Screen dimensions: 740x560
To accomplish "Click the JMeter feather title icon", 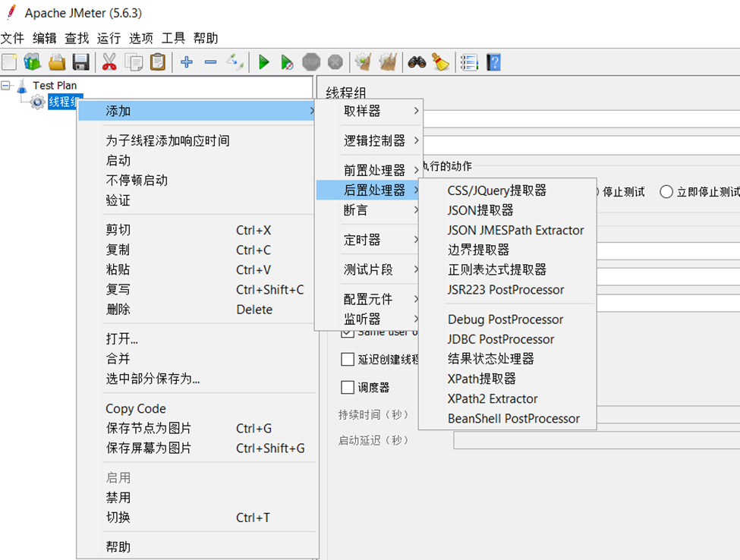I will point(11,13).
